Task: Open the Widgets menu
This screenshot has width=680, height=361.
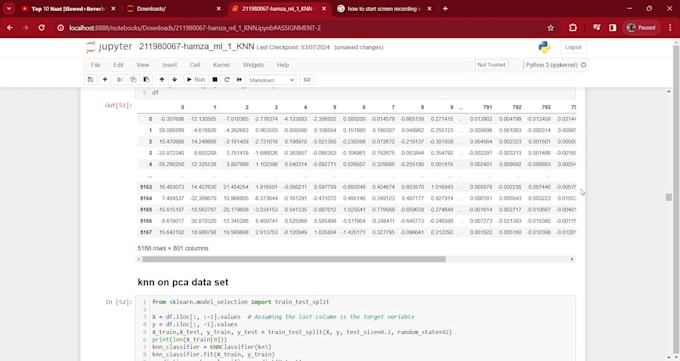Action: [253, 65]
